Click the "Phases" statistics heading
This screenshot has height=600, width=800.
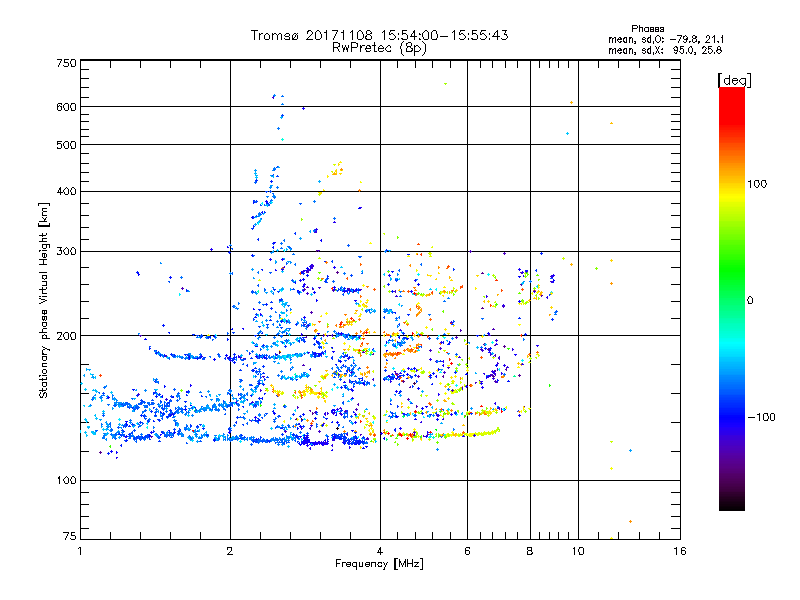647,29
